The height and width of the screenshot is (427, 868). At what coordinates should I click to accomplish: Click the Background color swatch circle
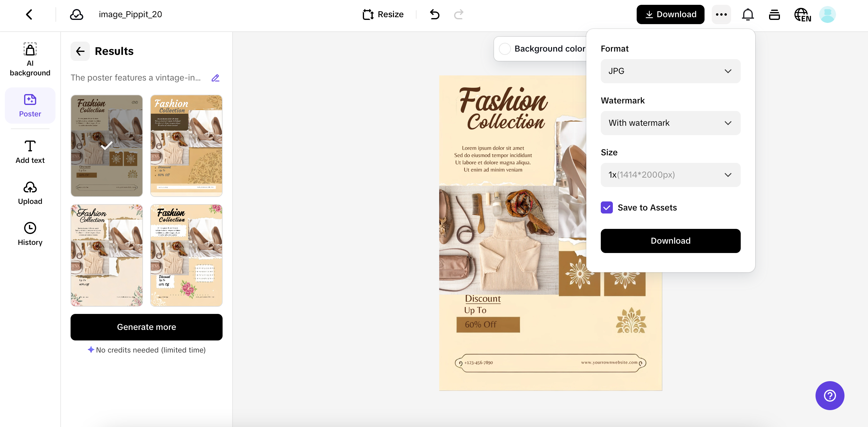click(x=505, y=49)
